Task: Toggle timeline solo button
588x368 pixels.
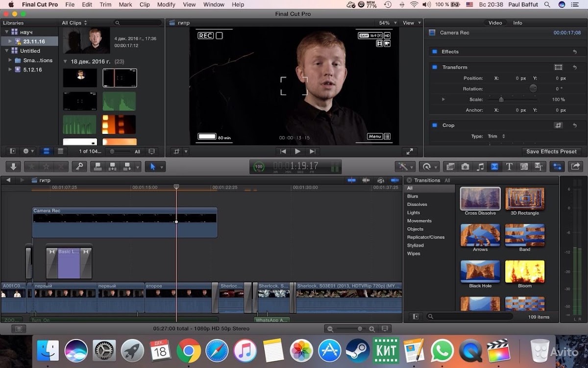Action: coord(381,180)
